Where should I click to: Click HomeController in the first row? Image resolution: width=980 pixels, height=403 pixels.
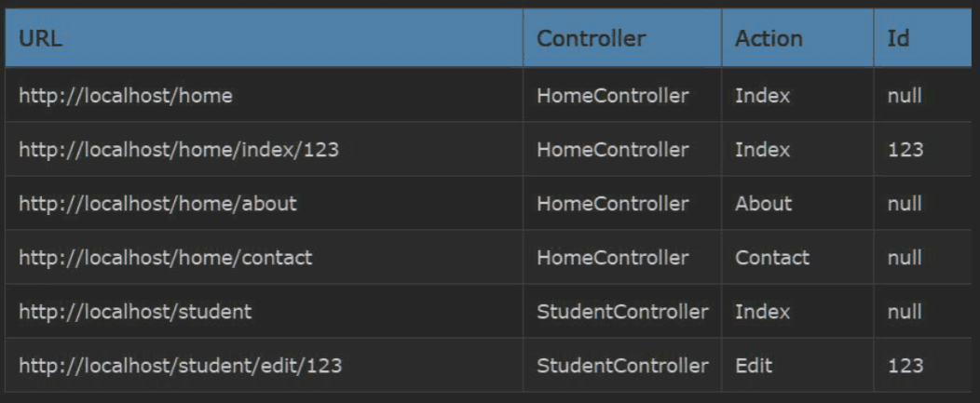tap(613, 96)
